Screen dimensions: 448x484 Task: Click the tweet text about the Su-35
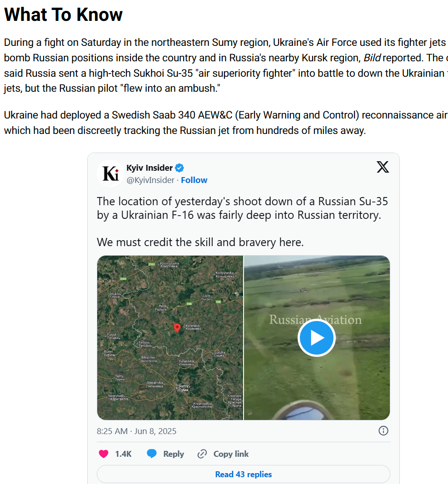pos(242,208)
